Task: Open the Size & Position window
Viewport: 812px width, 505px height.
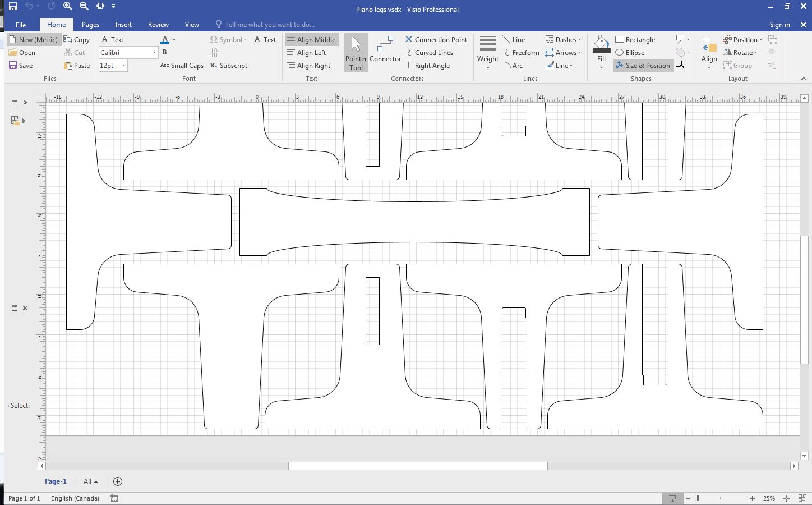Action: 643,65
